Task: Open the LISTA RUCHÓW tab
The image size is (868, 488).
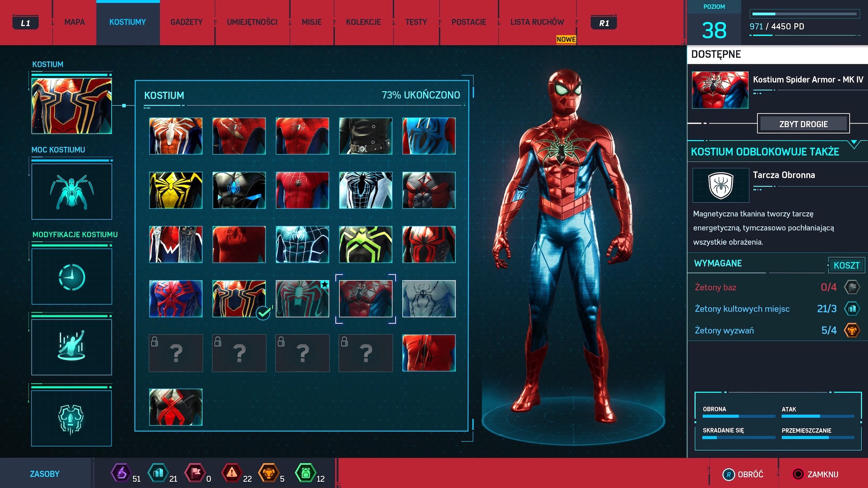Action: coord(537,22)
